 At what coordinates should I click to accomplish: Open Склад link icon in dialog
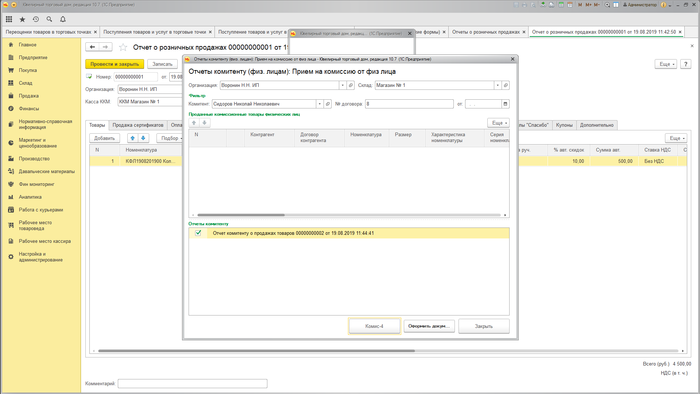coord(505,85)
